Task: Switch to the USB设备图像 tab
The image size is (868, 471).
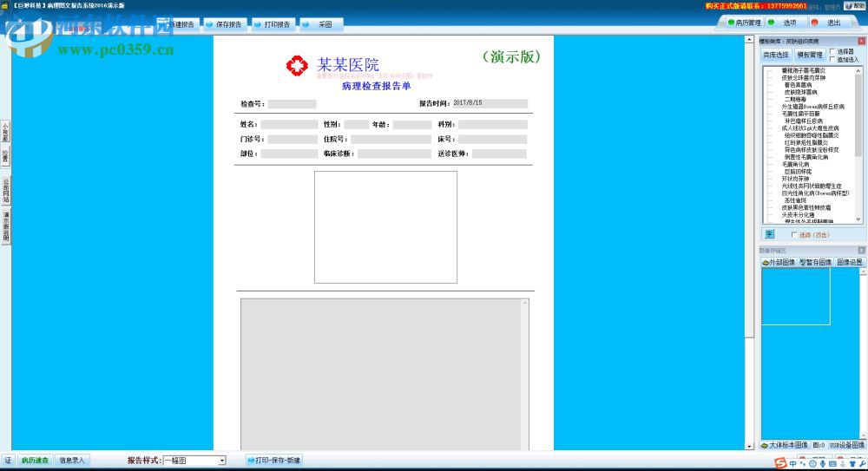Action: pos(846,445)
